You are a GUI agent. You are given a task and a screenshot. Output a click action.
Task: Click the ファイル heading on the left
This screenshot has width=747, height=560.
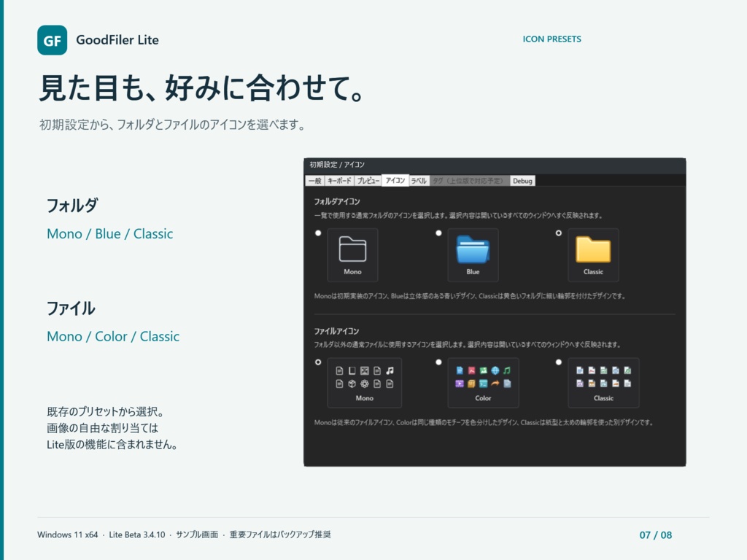coord(71,308)
